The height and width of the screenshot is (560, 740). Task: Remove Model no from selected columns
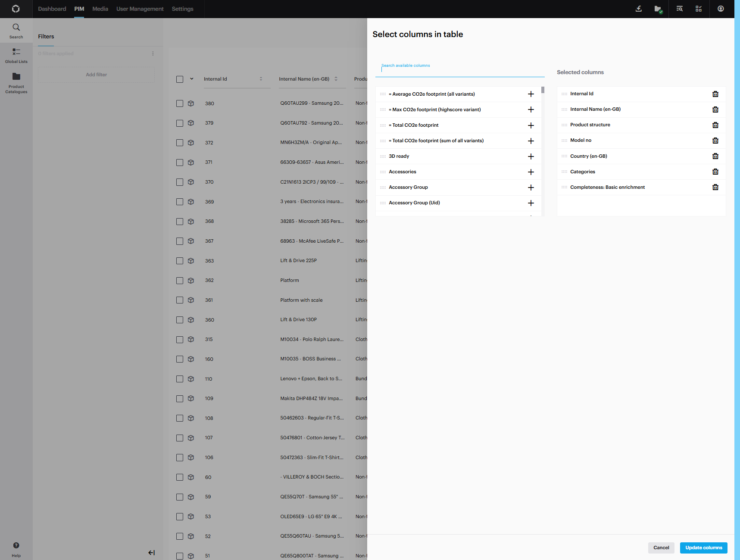[x=715, y=141]
